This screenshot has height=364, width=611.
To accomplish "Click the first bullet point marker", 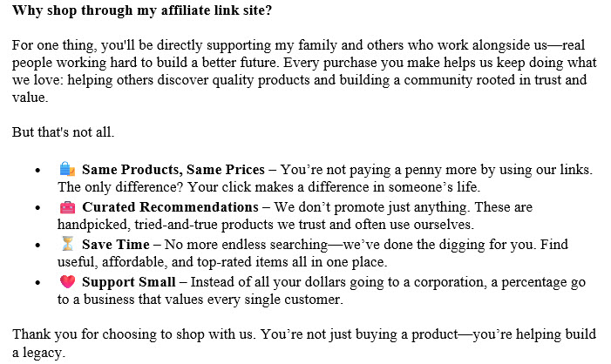I will (37, 170).
